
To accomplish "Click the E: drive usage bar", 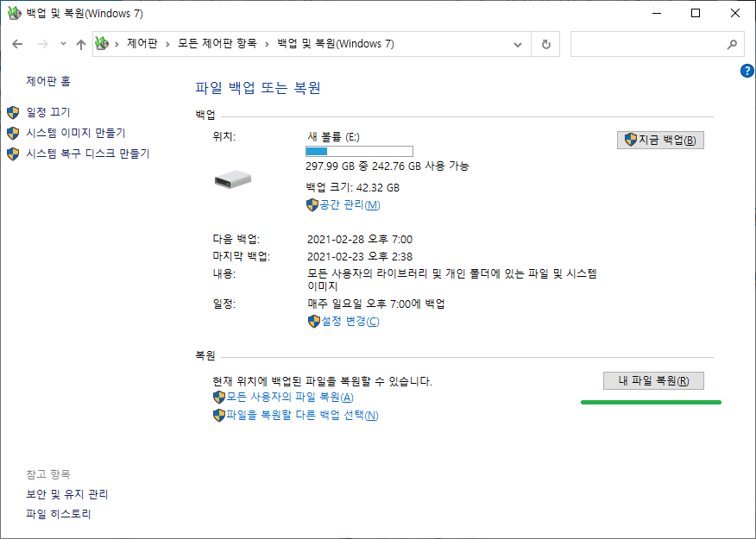I will point(359,151).
